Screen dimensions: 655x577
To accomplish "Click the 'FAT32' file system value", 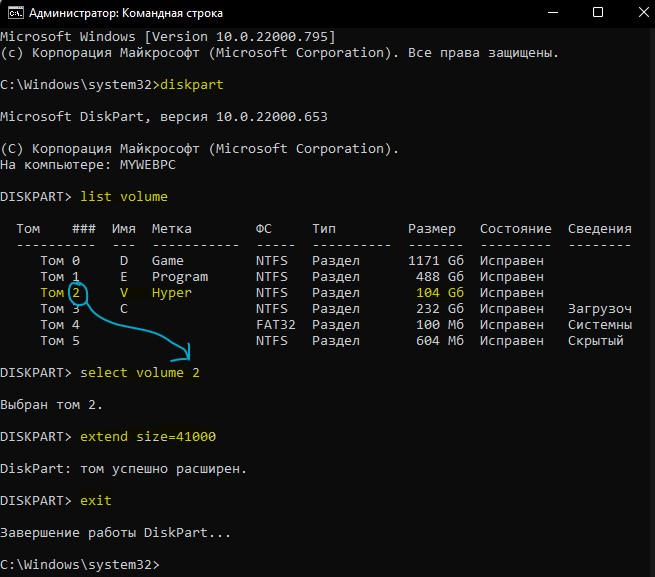I will pos(276,325).
